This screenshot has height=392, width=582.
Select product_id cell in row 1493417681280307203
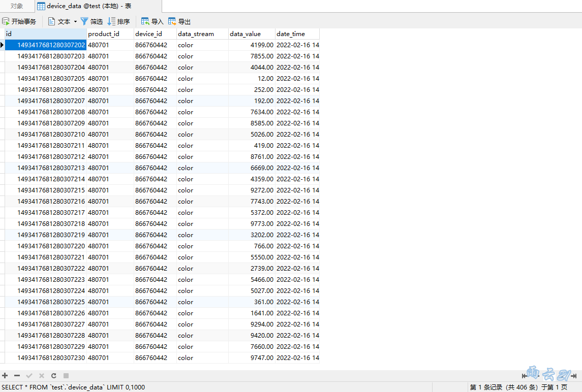(110, 56)
